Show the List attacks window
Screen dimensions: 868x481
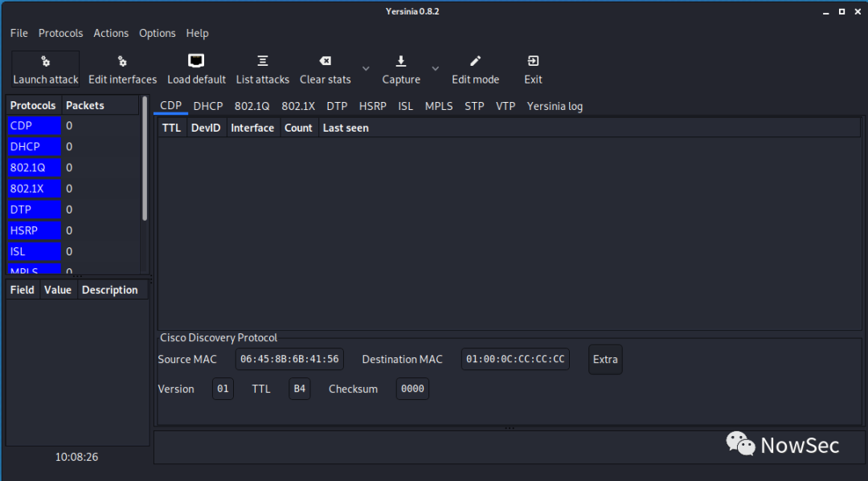coord(262,69)
